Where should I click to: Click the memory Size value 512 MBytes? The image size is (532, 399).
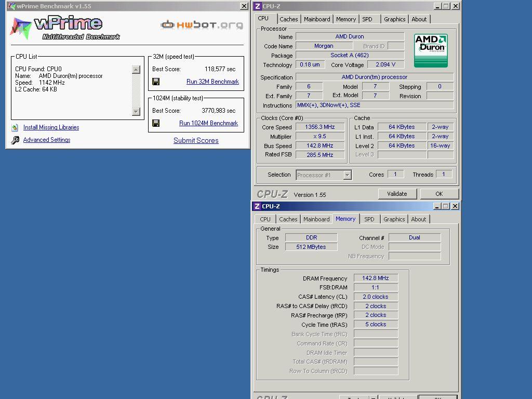(311, 247)
